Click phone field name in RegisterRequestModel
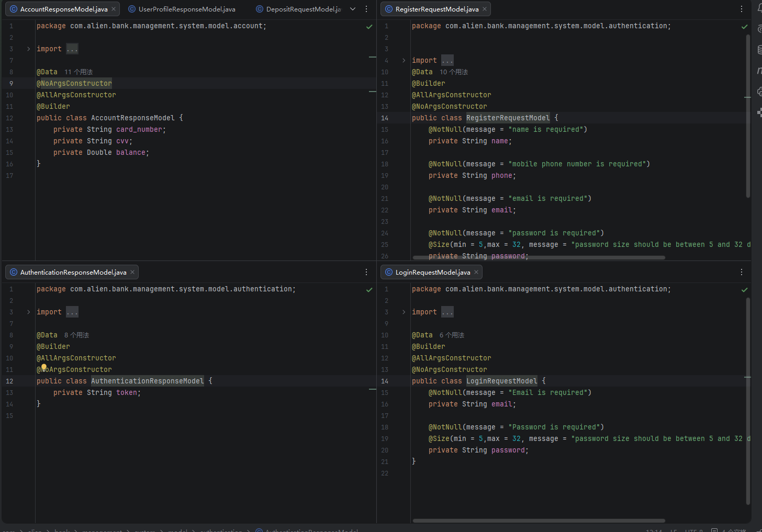Viewport: 762px width, 532px height. pos(502,176)
